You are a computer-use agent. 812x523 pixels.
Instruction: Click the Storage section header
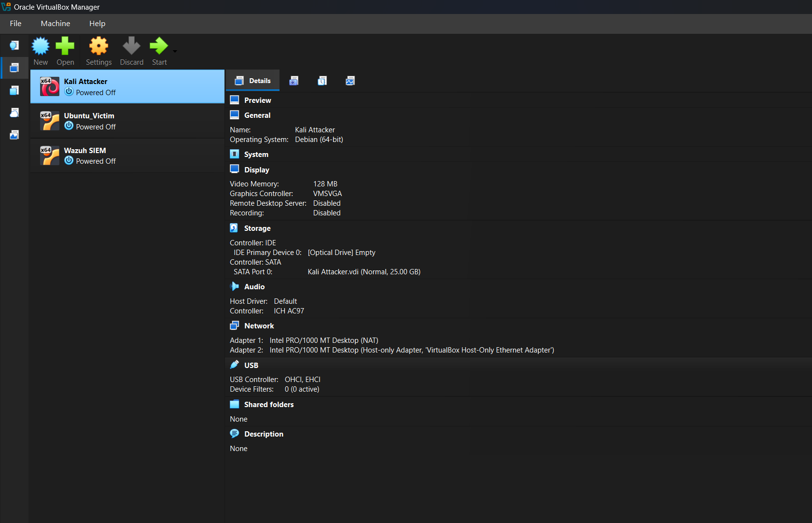pyautogui.click(x=257, y=228)
